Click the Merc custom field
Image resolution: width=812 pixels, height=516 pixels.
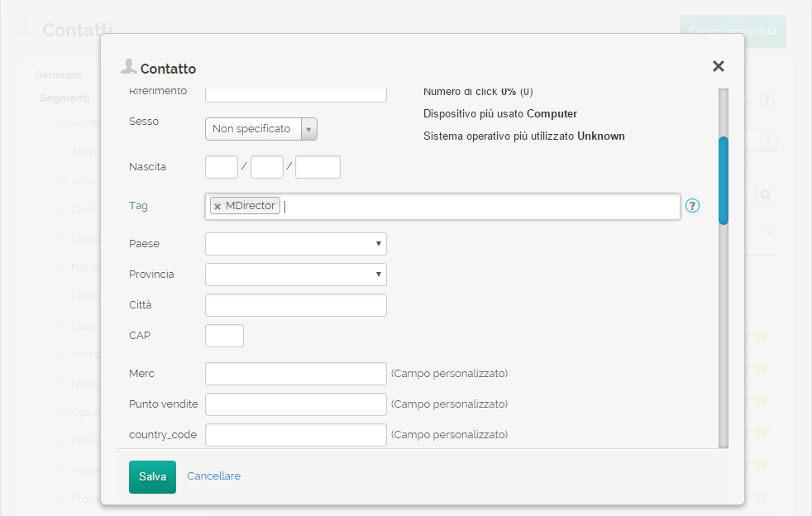pyautogui.click(x=295, y=374)
